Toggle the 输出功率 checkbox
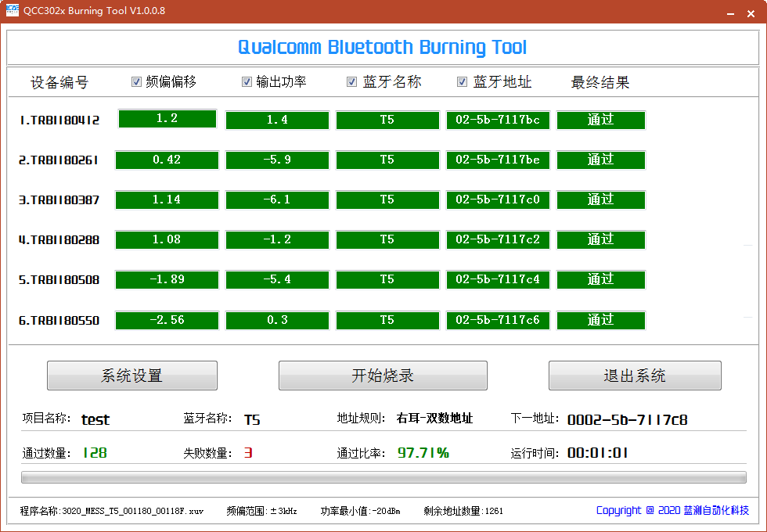767x532 pixels. click(x=247, y=81)
